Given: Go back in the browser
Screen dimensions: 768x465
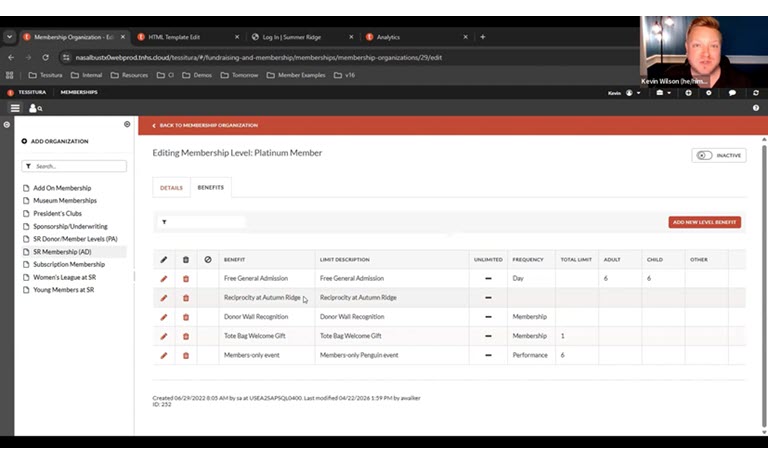Looking at the screenshot, I should (x=11, y=57).
